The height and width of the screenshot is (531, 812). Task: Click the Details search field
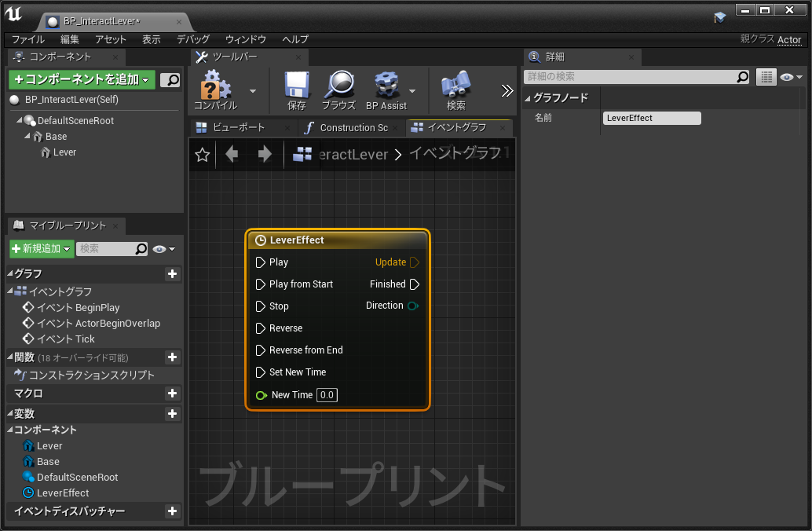click(636, 77)
